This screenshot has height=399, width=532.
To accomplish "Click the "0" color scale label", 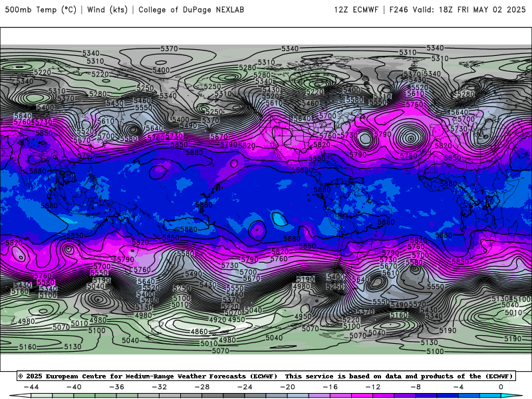I will (x=501, y=387).
